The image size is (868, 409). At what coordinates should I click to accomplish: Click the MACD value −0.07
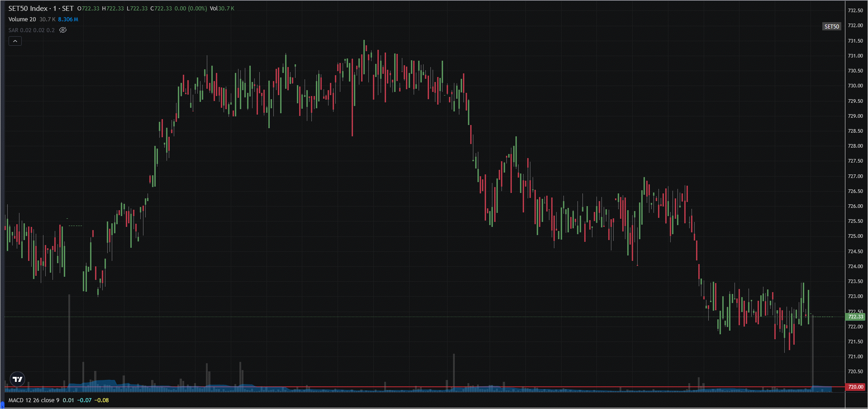tap(84, 400)
